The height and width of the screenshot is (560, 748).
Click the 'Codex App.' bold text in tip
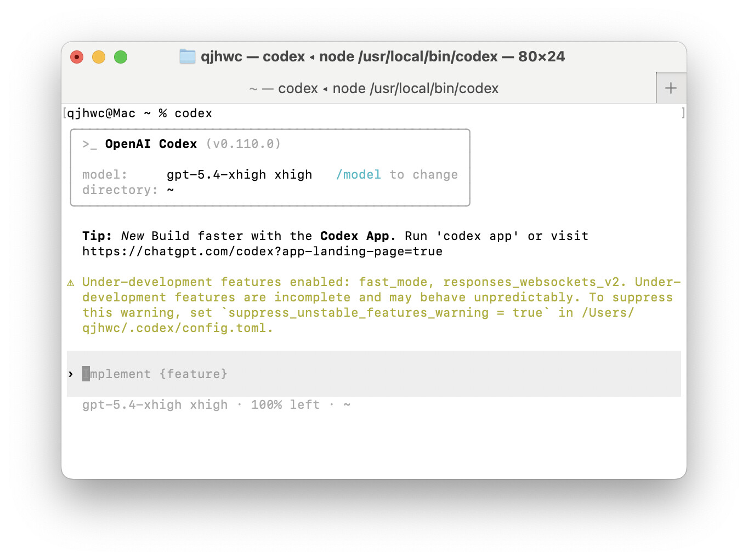(x=358, y=236)
